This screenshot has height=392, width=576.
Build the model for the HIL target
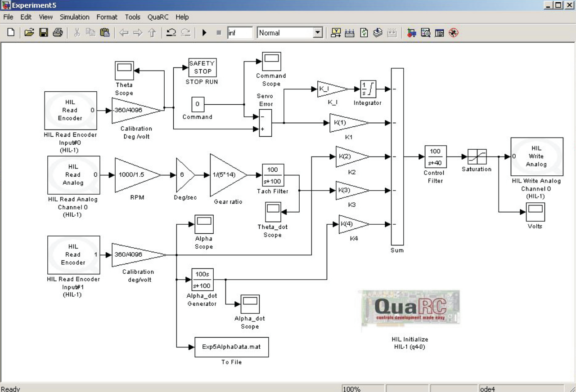pyautogui.click(x=411, y=32)
